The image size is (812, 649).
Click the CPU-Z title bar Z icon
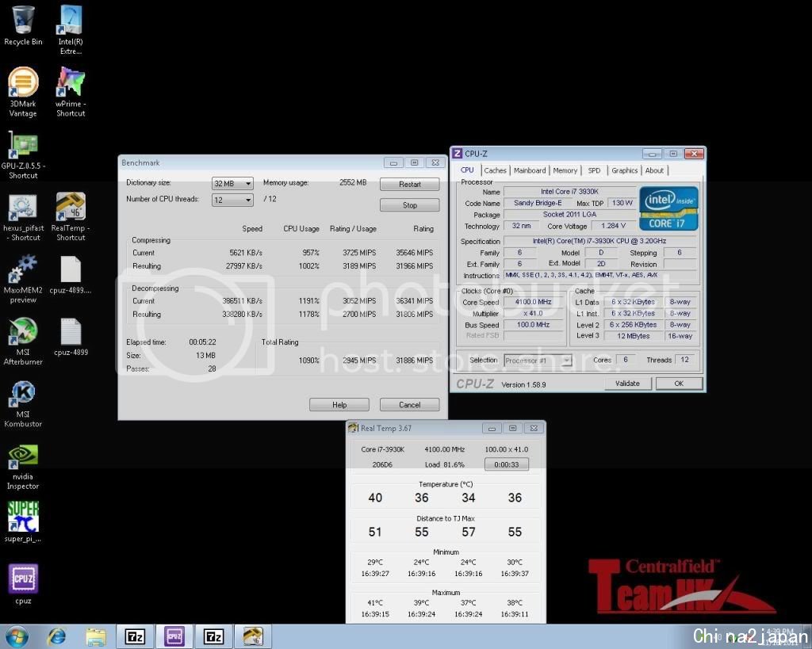[x=457, y=154]
